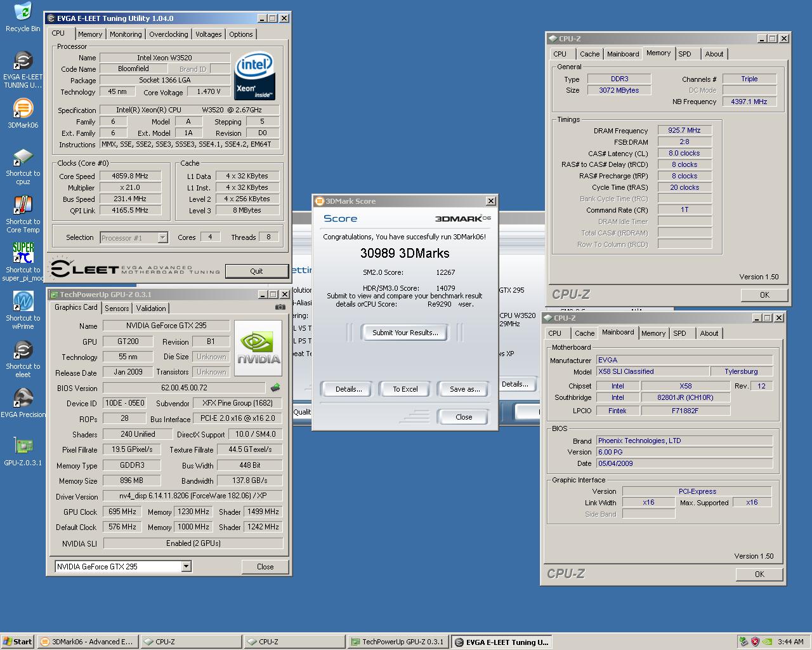Open Shortcut to cpuz desktop icon

click(x=23, y=167)
